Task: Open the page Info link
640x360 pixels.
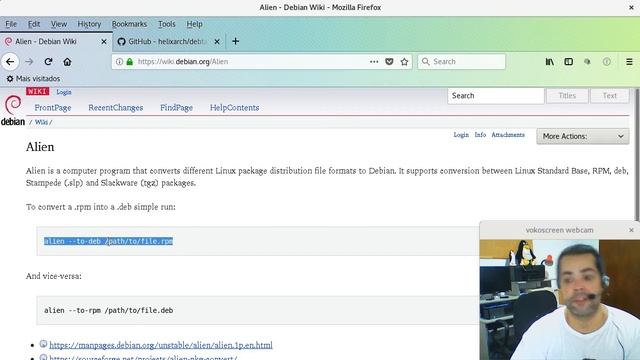Action: click(x=480, y=135)
